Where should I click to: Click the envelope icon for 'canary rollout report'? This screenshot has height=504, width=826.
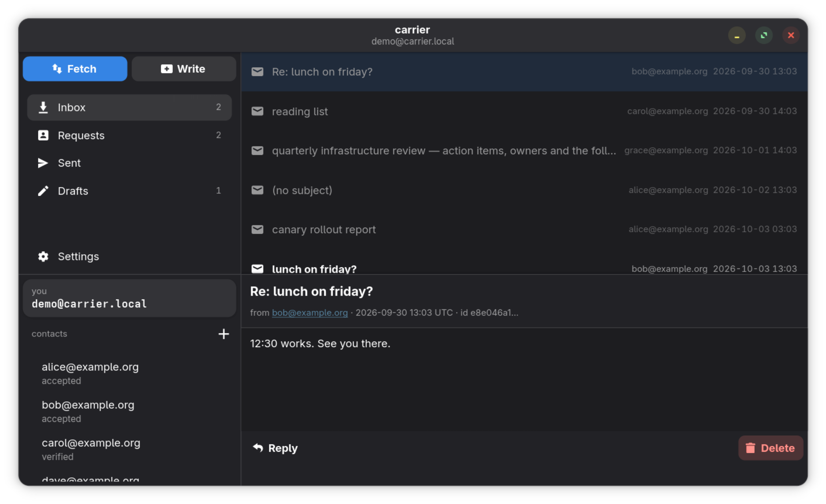tap(257, 229)
